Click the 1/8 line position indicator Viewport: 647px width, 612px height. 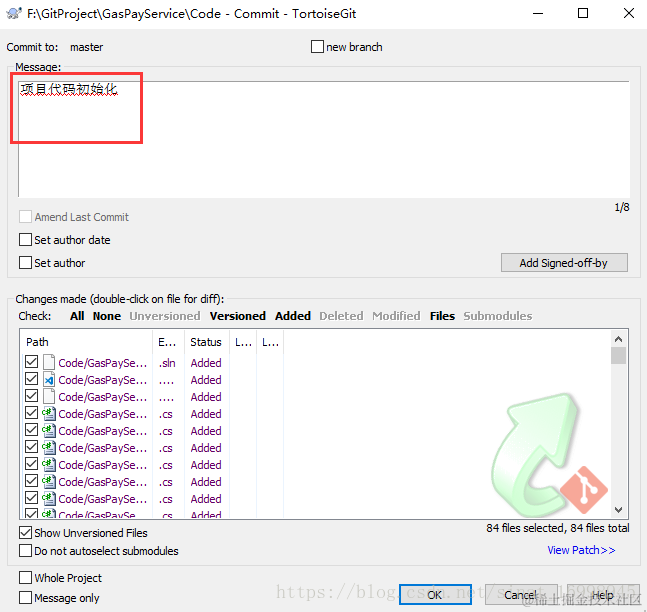click(622, 207)
